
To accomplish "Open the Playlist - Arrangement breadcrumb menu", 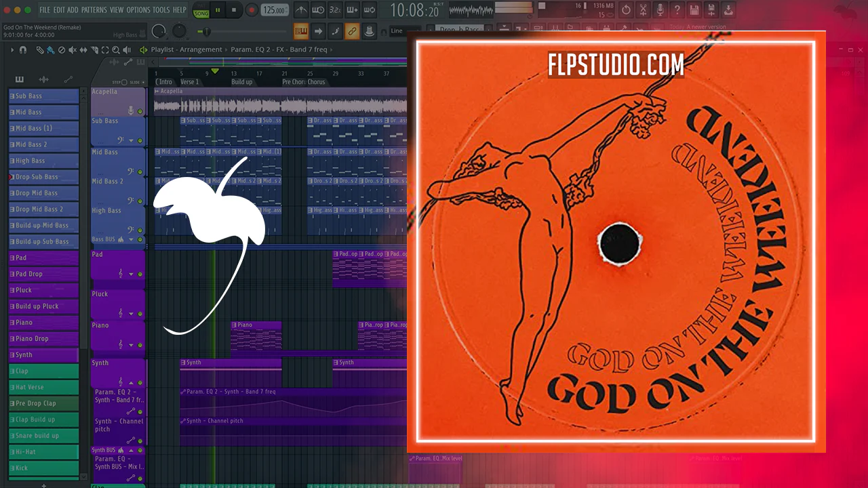I will [186, 49].
